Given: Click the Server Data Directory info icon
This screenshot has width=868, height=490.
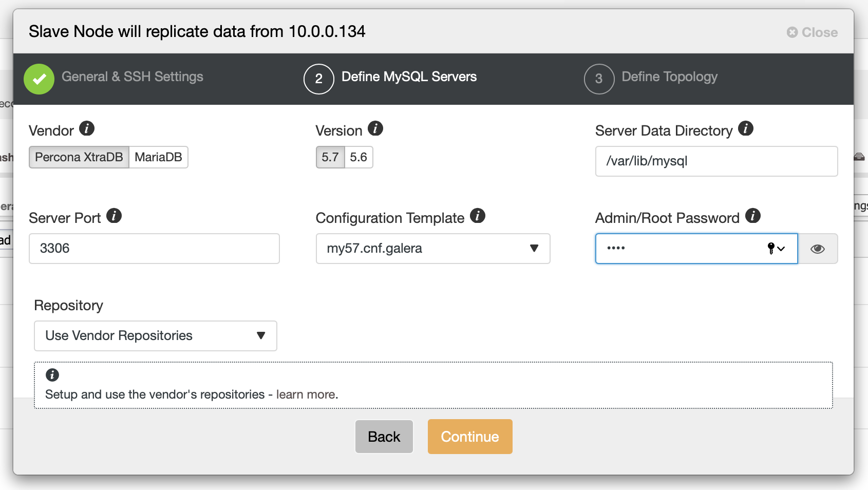Looking at the screenshot, I should pos(746,128).
